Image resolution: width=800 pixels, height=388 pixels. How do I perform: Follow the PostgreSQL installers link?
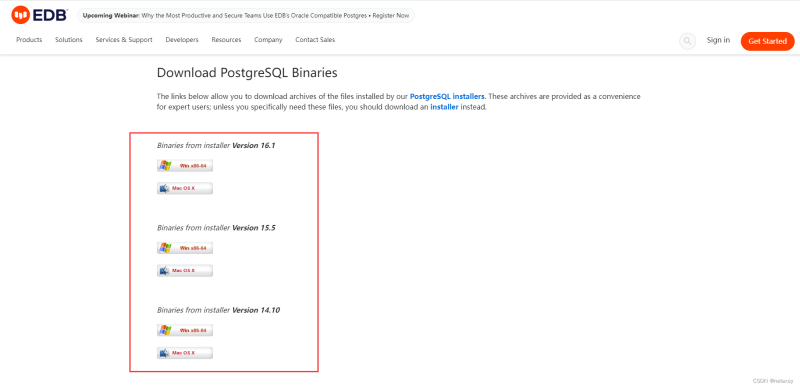click(x=447, y=96)
